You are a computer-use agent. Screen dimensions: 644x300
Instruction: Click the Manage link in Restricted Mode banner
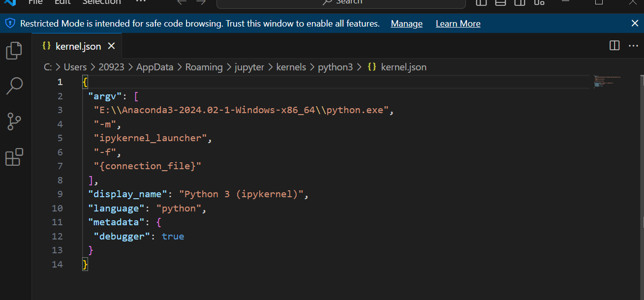tap(406, 23)
